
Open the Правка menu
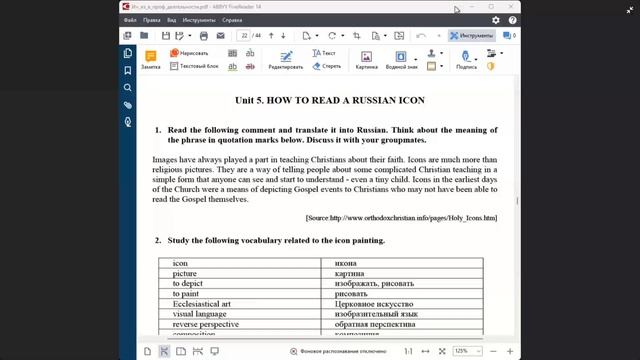[x=151, y=20]
